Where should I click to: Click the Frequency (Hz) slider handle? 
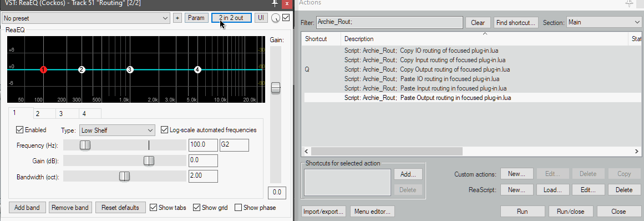[x=85, y=145]
